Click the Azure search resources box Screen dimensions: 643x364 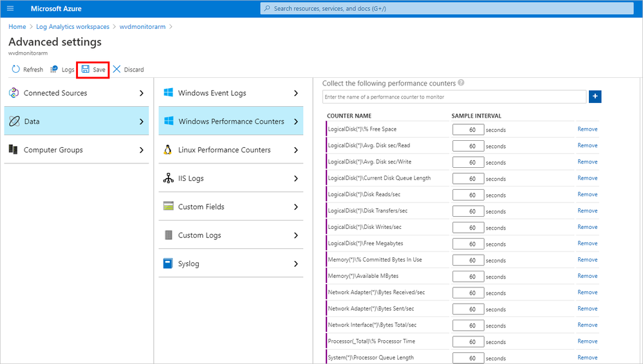(447, 8)
